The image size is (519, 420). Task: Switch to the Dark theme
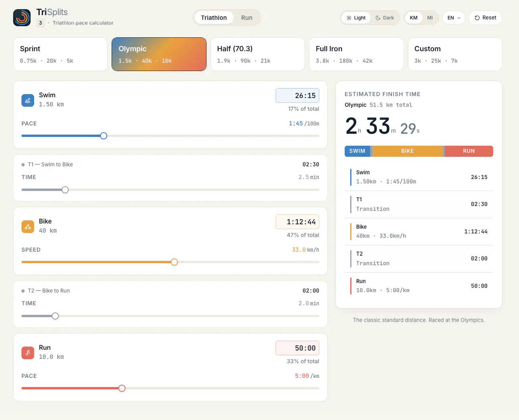coord(385,18)
